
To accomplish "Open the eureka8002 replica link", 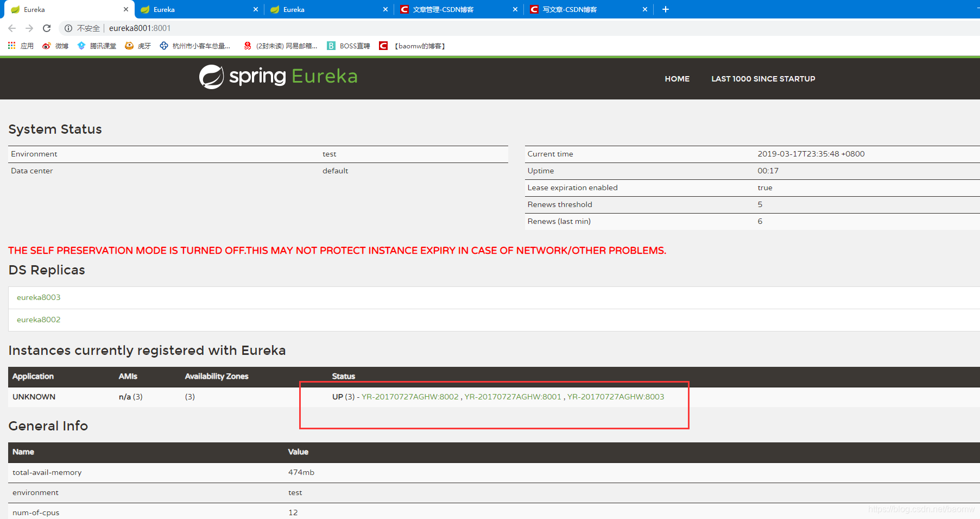I will tap(39, 320).
